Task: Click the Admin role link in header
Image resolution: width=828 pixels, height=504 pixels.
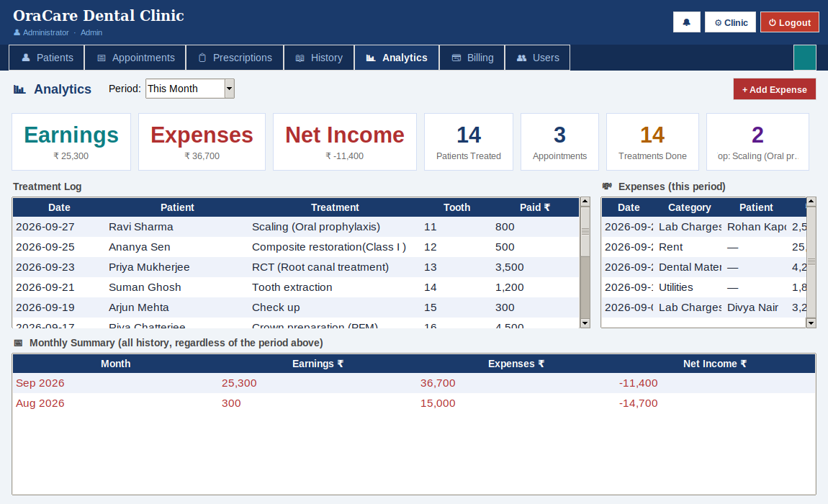Action: (x=91, y=32)
